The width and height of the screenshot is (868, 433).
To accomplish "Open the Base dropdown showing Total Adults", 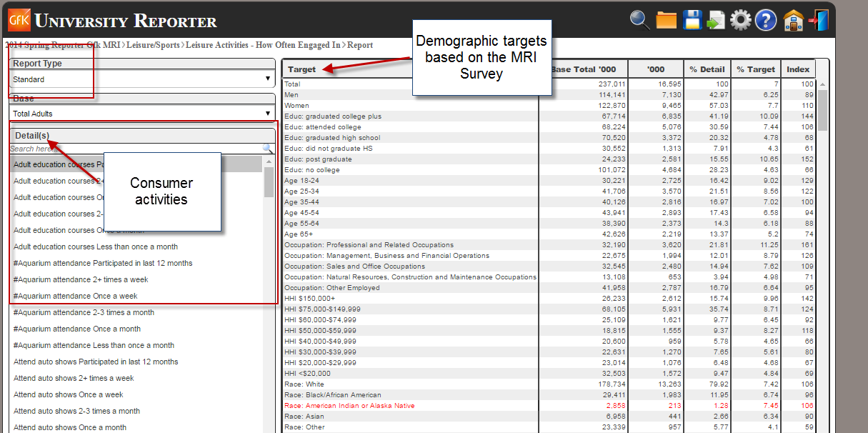I will 142,113.
